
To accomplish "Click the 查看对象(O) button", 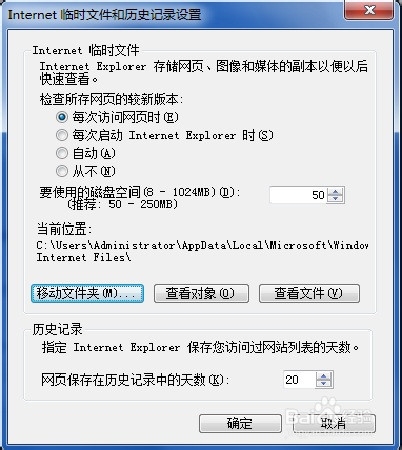I will tap(201, 293).
